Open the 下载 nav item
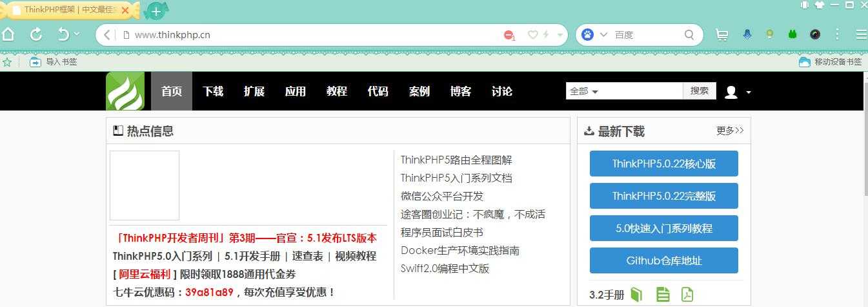The width and height of the screenshot is (868, 307). pos(213,91)
